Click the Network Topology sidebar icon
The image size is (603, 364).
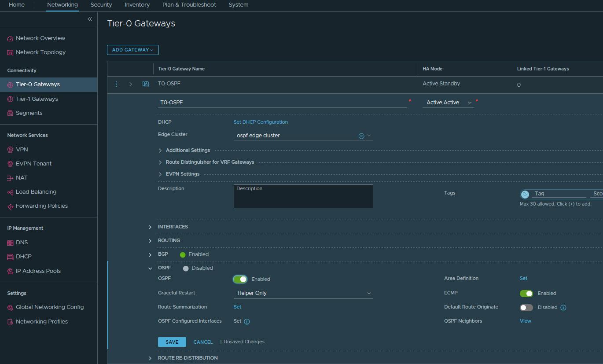10,52
